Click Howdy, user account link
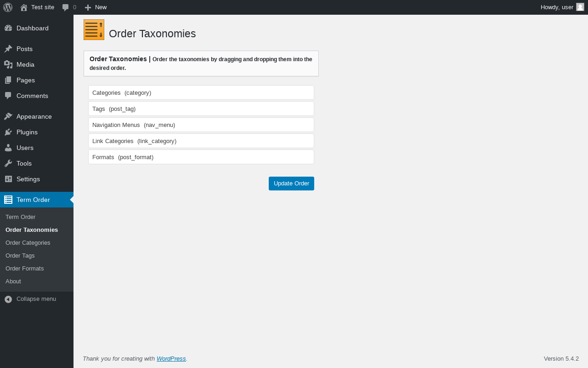The image size is (588, 368). 557,7
